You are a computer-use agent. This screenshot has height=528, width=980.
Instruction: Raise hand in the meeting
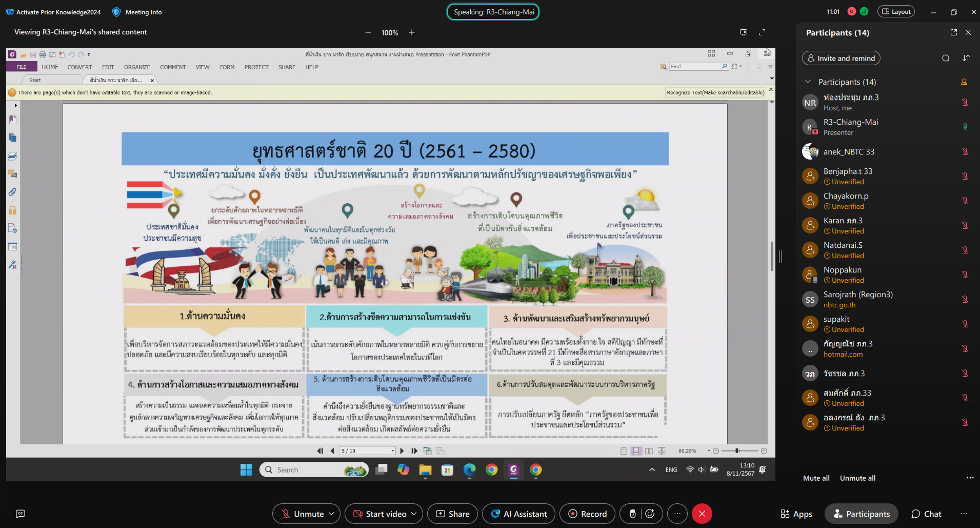[x=633, y=514]
